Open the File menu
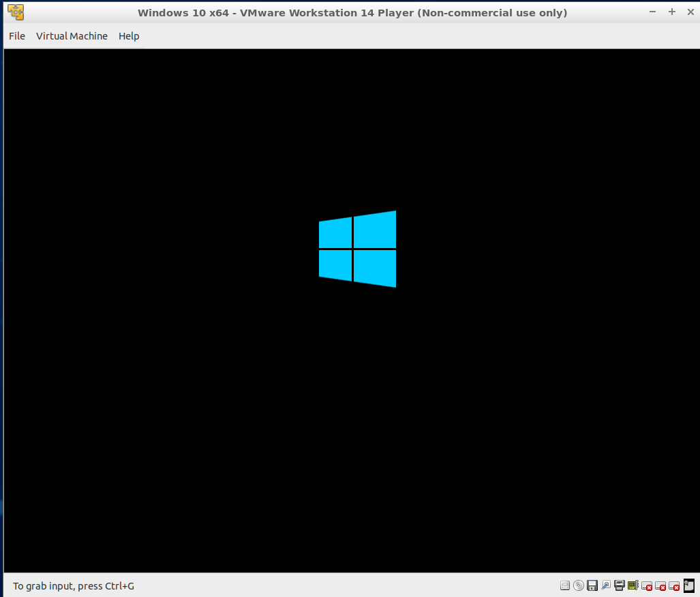The height and width of the screenshot is (597, 700). pos(17,36)
